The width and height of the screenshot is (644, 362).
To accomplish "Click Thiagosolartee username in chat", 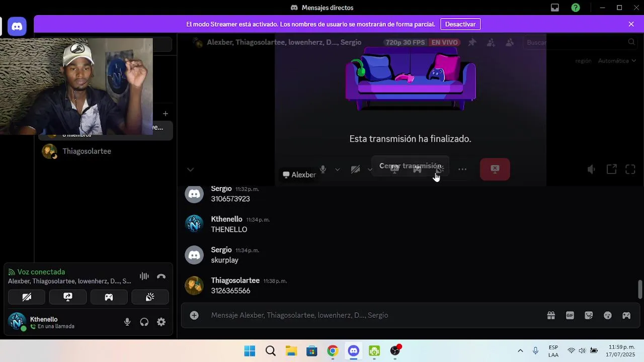I will tap(235, 281).
